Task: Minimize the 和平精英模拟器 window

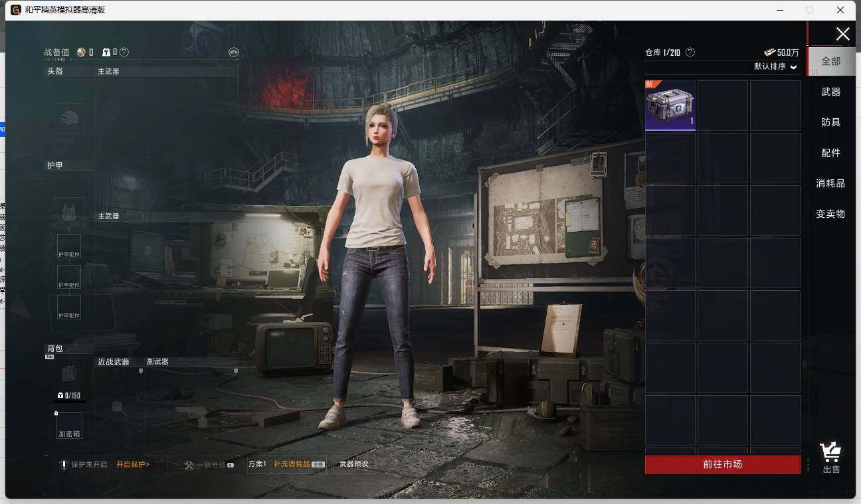Action: (x=779, y=10)
